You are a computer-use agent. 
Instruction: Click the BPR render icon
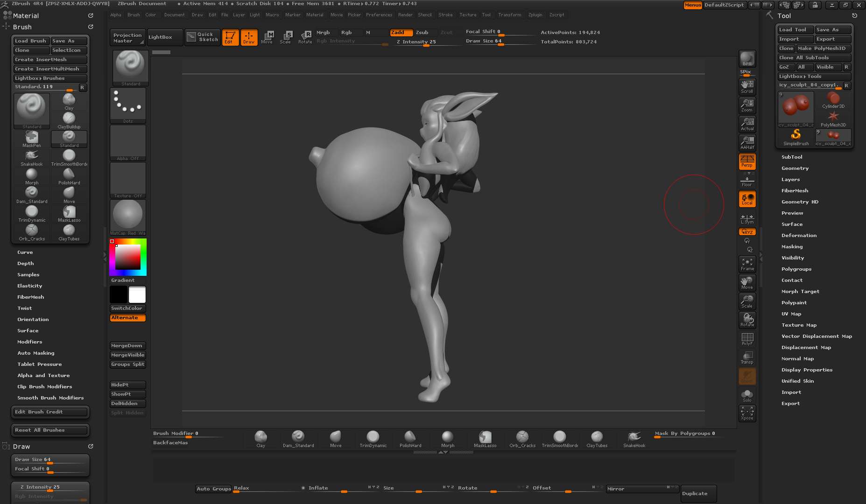(747, 59)
